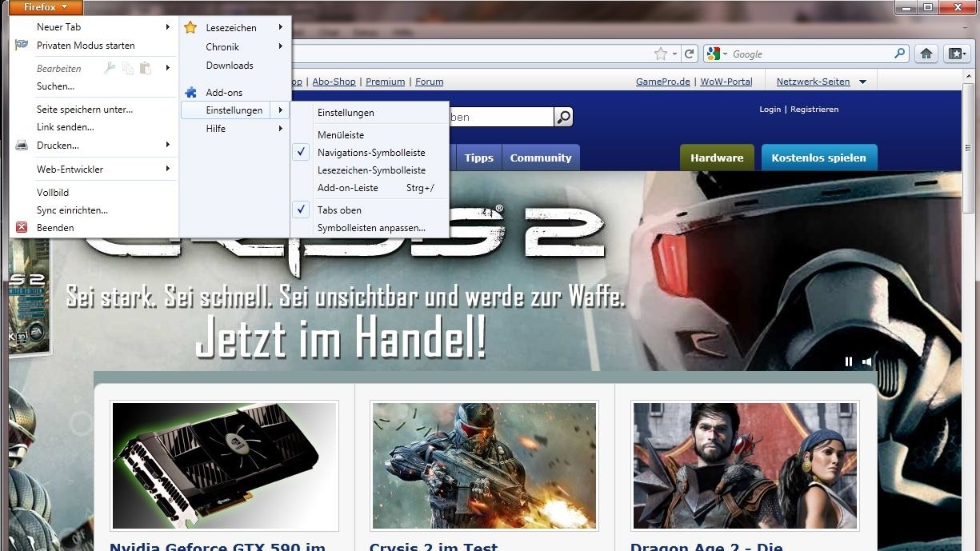Click the scrollbar up arrow
Viewport: 980px width, 551px height.
pos(969,77)
